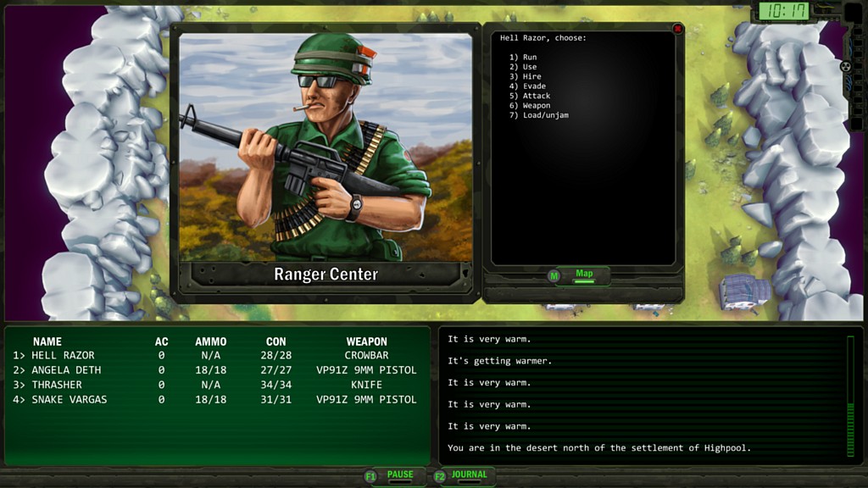The width and height of the screenshot is (868, 488).
Task: Click the radiation symbol icon
Action: 844,66
